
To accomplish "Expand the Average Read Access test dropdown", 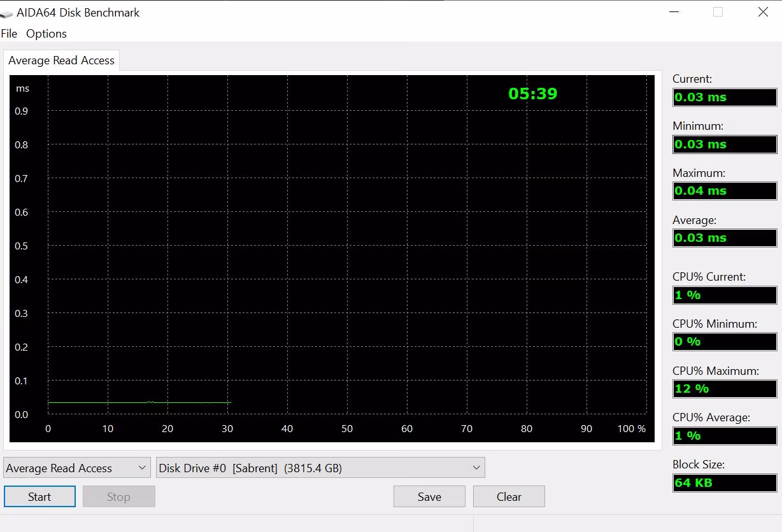I will (x=77, y=468).
